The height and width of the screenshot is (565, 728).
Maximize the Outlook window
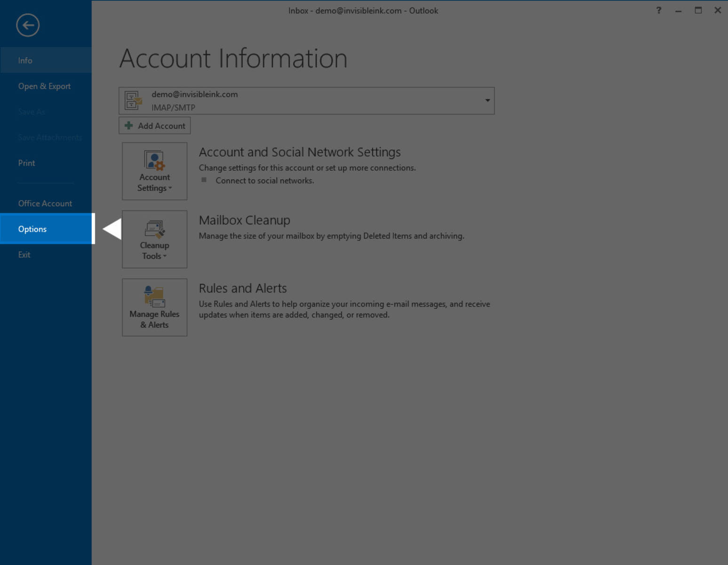coord(698,10)
